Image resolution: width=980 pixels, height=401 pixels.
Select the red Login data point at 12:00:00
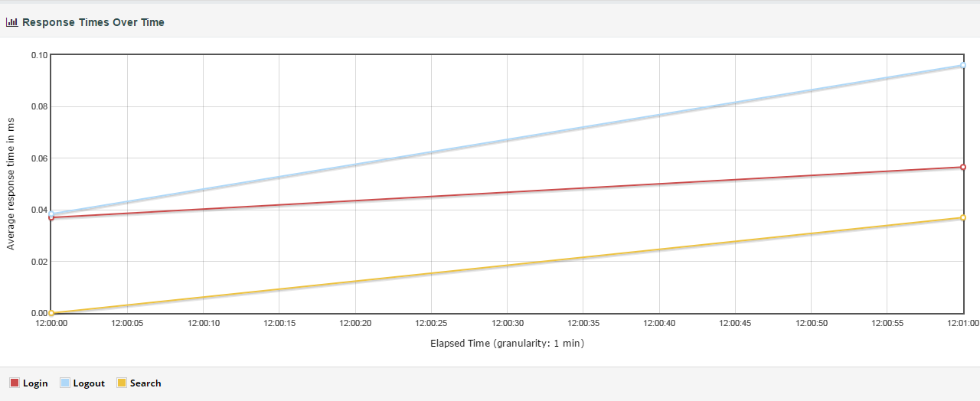pyautogui.click(x=51, y=218)
